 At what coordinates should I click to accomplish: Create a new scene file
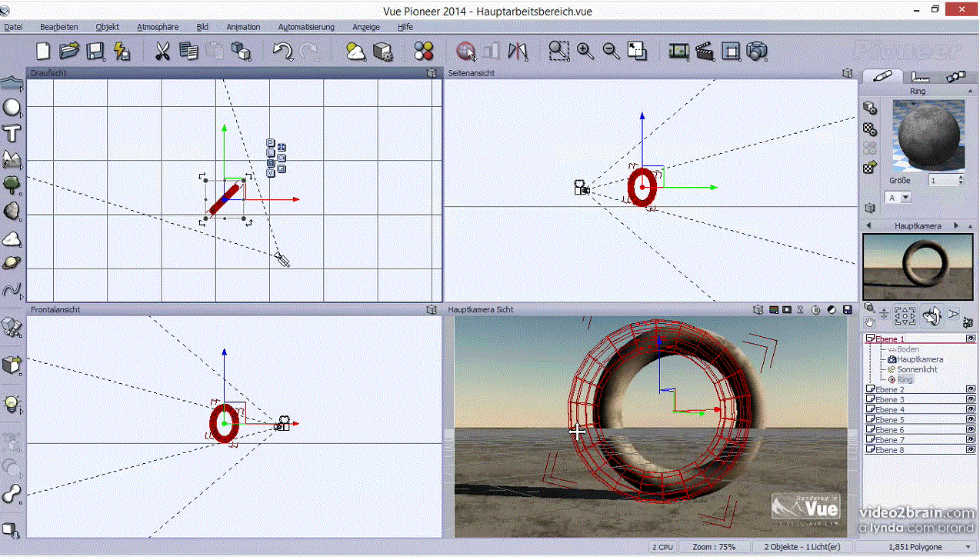[x=44, y=51]
